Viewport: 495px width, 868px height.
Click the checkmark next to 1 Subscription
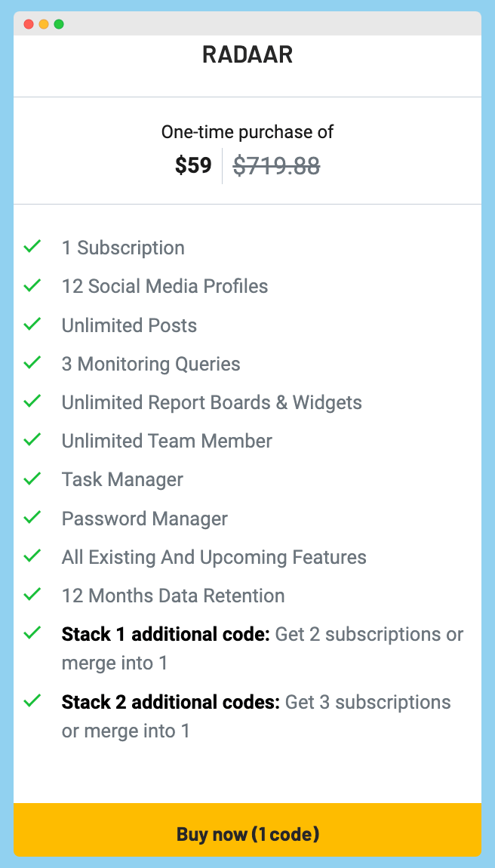32,246
